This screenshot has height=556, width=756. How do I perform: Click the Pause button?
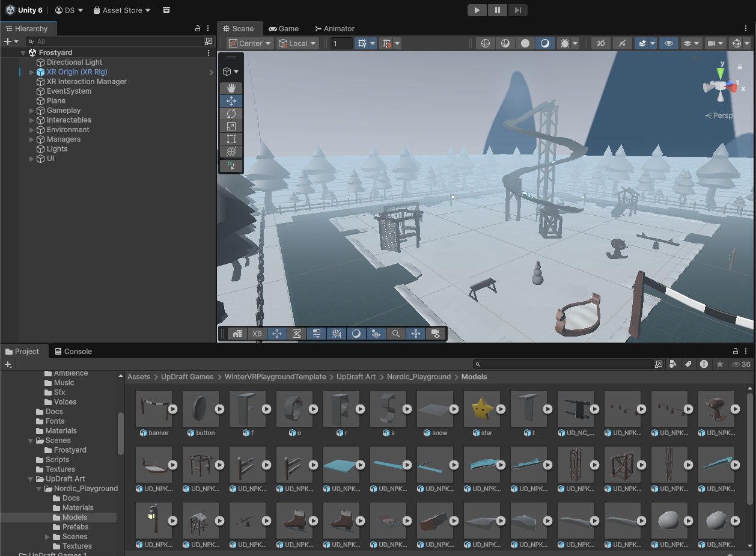click(498, 10)
